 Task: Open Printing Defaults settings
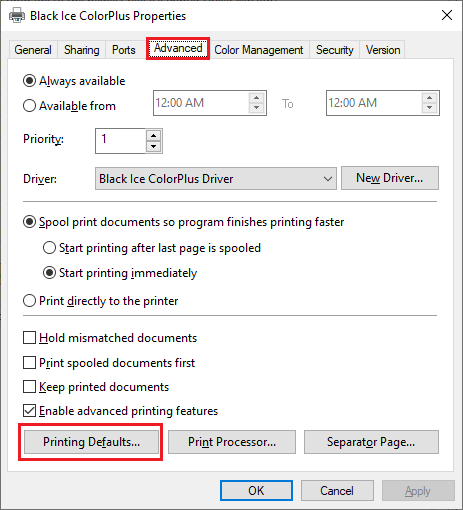click(x=91, y=442)
